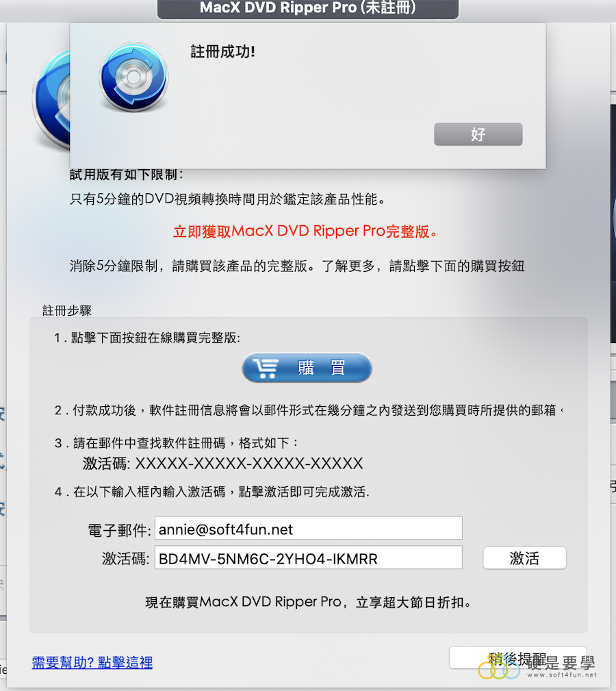Focus the 激活碼 activation code field

pyautogui.click(x=308, y=557)
